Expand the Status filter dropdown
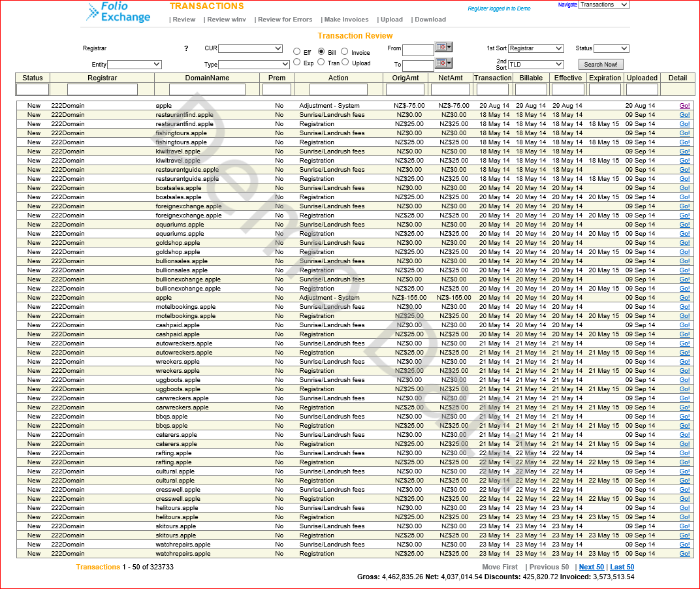The image size is (700, 589). [x=611, y=48]
